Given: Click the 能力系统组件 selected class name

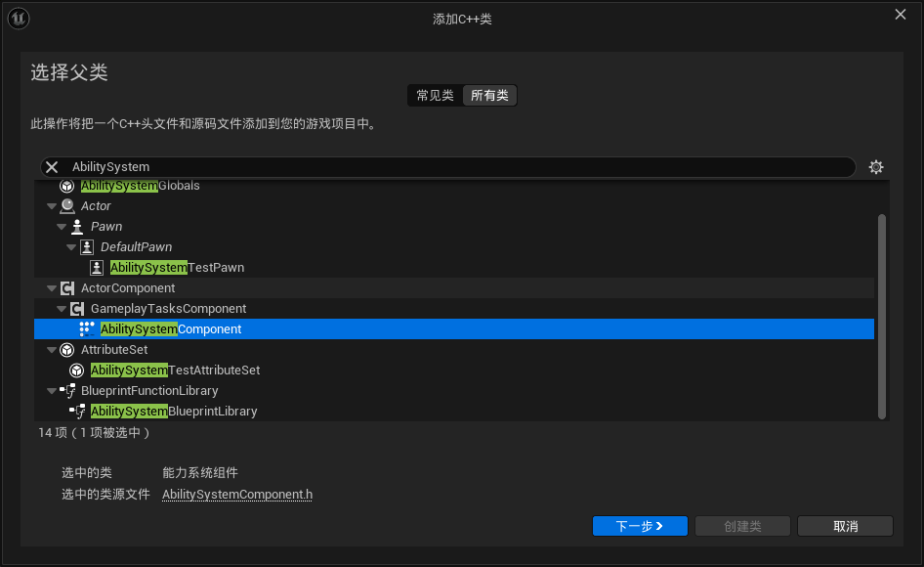Looking at the screenshot, I should (200, 472).
